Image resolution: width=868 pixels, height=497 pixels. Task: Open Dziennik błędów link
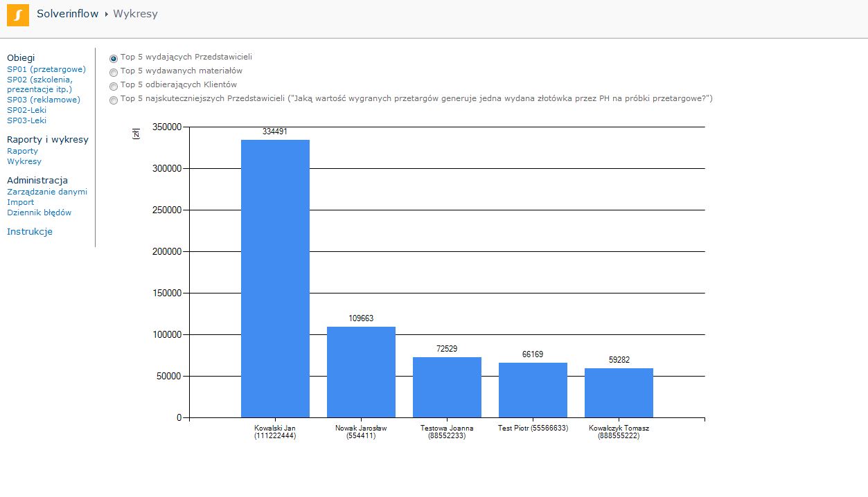pos(39,213)
